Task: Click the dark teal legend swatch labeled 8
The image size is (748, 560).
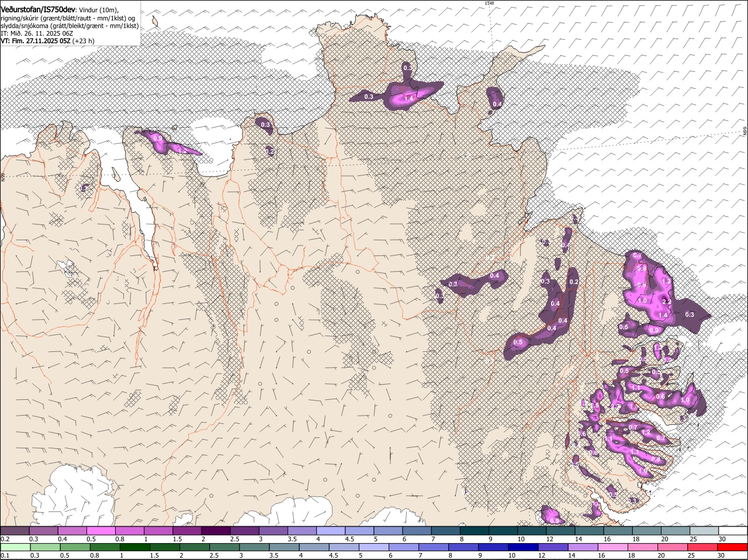Action: click(475, 530)
